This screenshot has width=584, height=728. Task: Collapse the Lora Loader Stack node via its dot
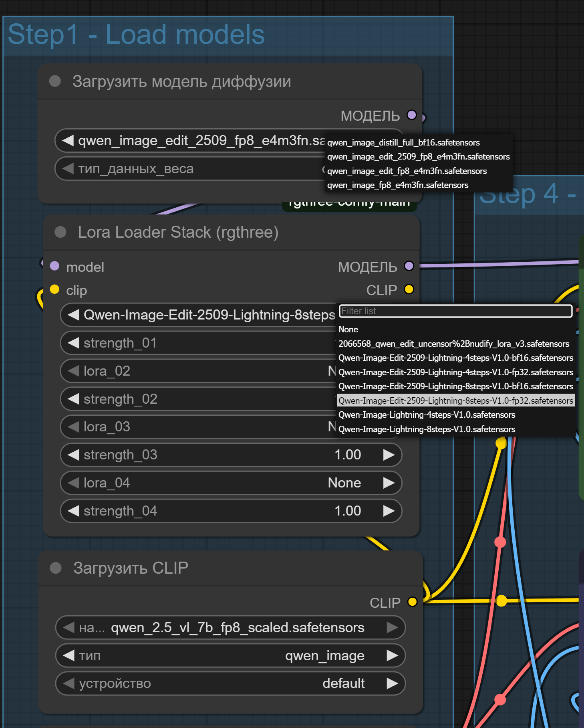(x=60, y=232)
